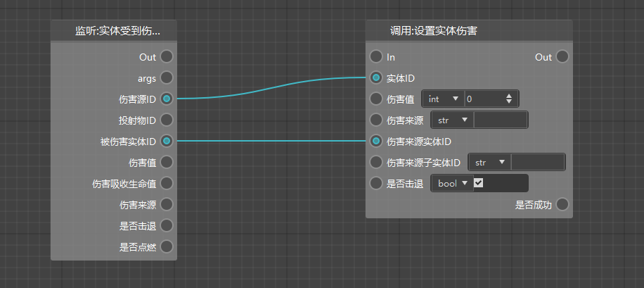The width and height of the screenshot is (644, 288).
Task: Click the 投射物ID output port
Action: coord(167,120)
